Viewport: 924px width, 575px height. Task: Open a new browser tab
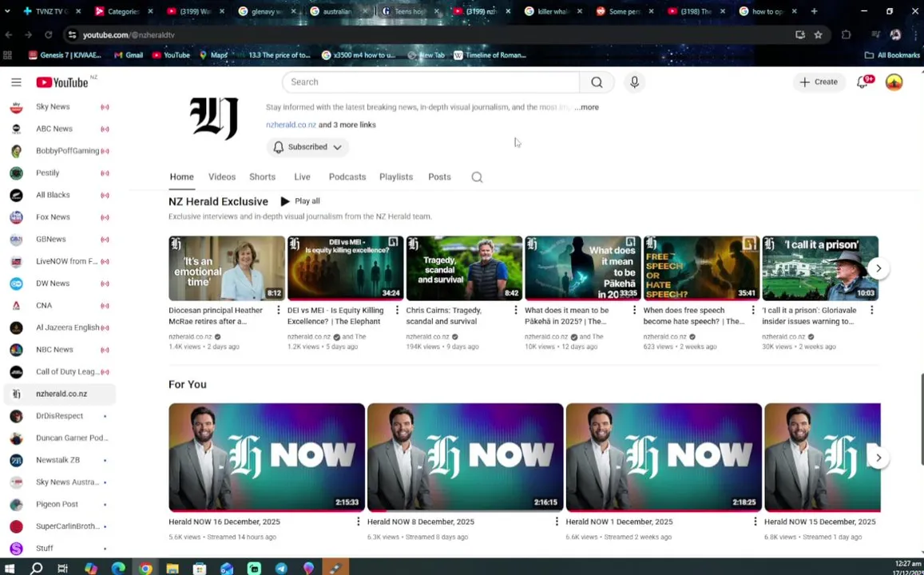pyautogui.click(x=814, y=11)
